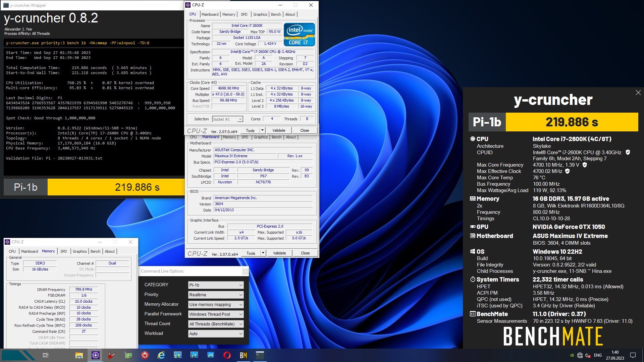644x362 pixels.
Task: Expand Tools arrow in the CPU-Z Mainboard window
Action: [263, 253]
